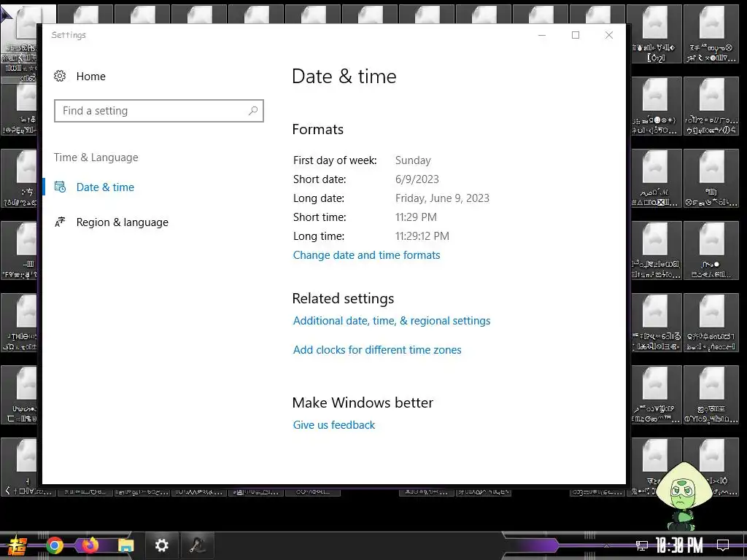Launch Google Chrome from the taskbar
747x560 pixels.
(54, 545)
